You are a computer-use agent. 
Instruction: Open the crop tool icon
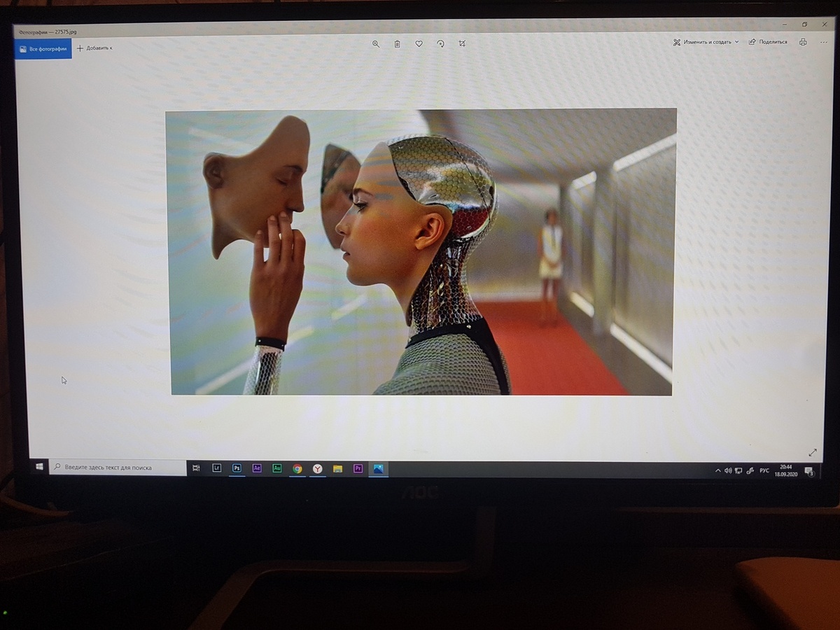462,43
